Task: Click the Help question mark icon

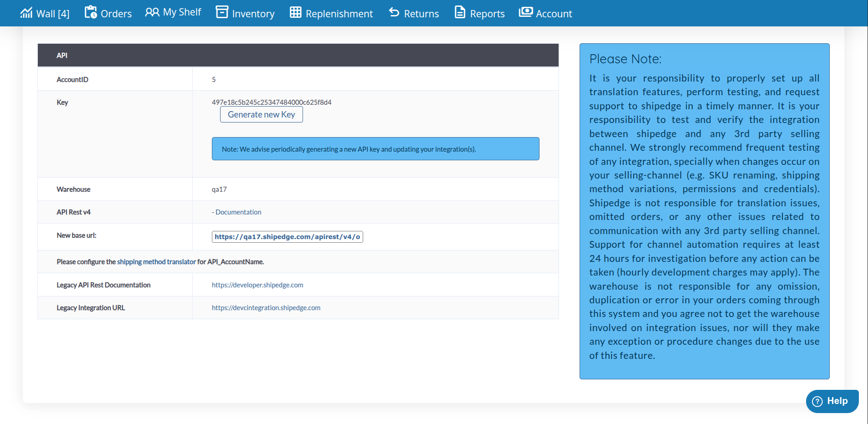Action: (x=818, y=401)
